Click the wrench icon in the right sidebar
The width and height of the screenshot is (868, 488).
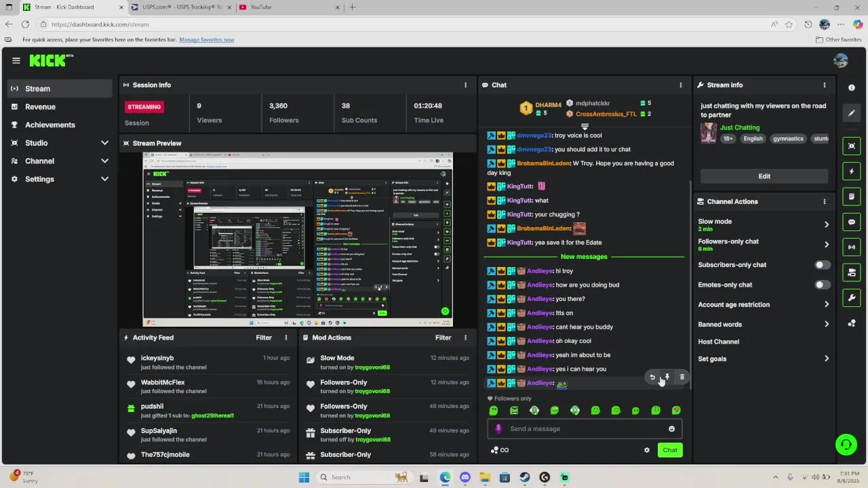click(852, 298)
